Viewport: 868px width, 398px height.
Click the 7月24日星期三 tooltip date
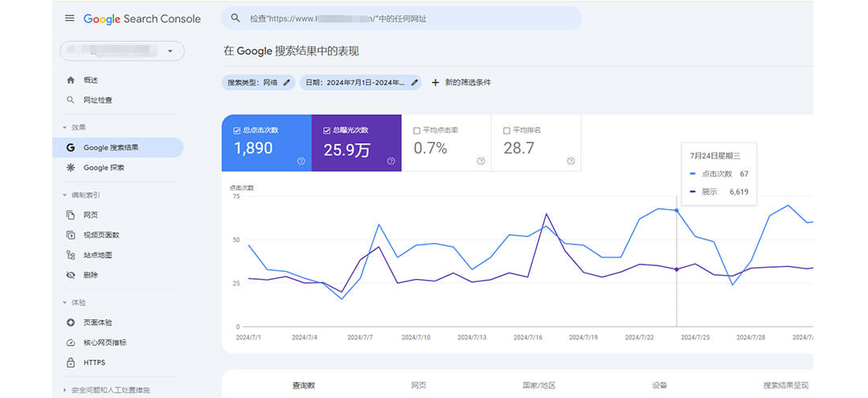(x=713, y=155)
